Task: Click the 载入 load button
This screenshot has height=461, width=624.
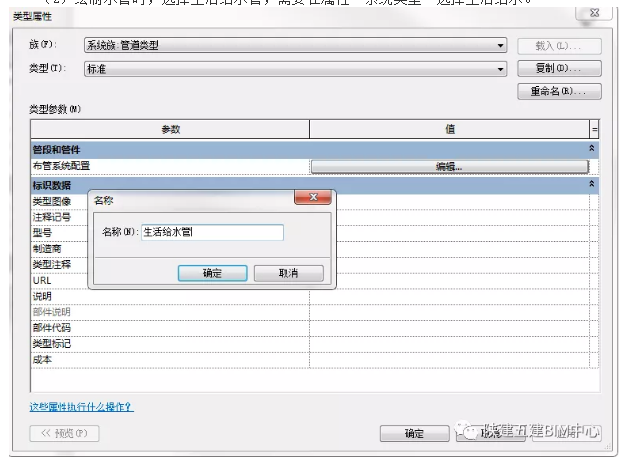Action: [x=559, y=46]
